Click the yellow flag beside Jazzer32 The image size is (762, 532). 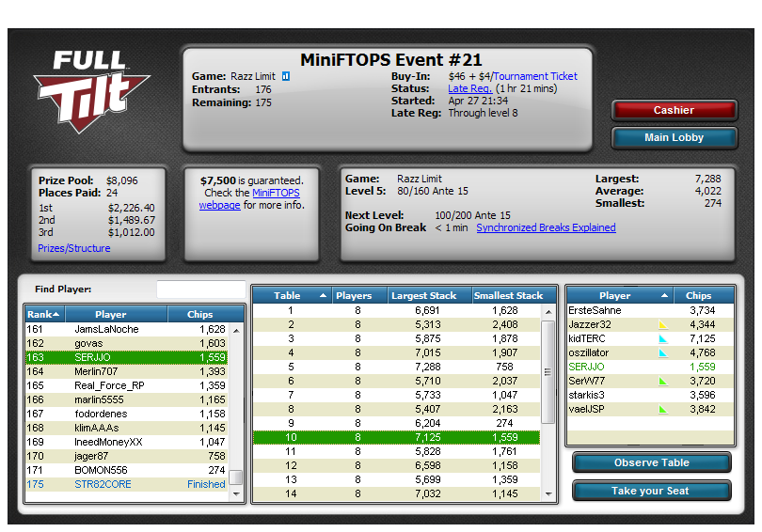(663, 324)
